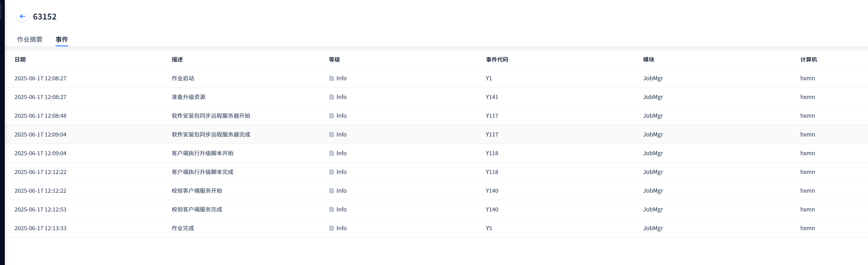The image size is (868, 265).
Task: Click Info icon in the 作业完成 row
Action: point(332,228)
